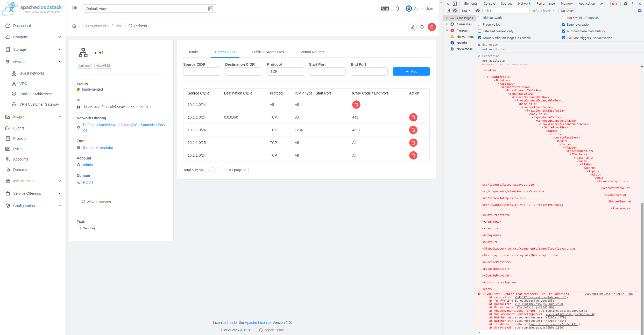The height and width of the screenshot is (335, 644).
Task: Uncheck Eager evaluation checkbox
Action: [563, 24]
